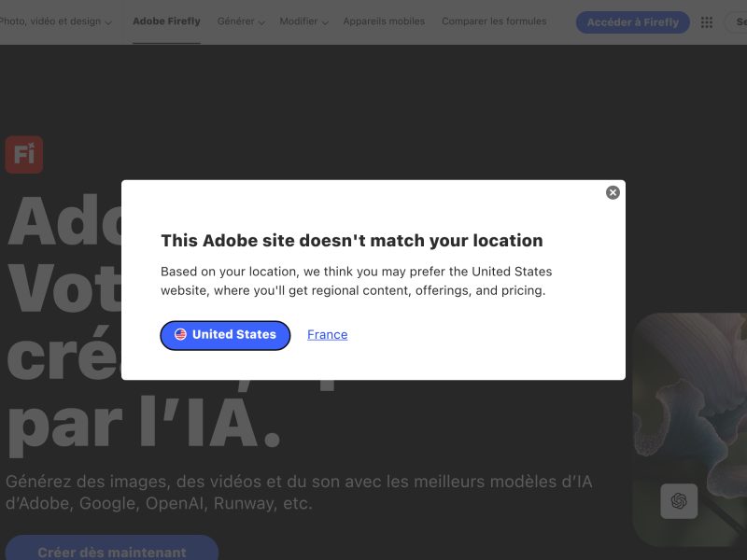This screenshot has width=747, height=560.
Task: Click the red Firefly Fi logo
Action: click(x=24, y=155)
